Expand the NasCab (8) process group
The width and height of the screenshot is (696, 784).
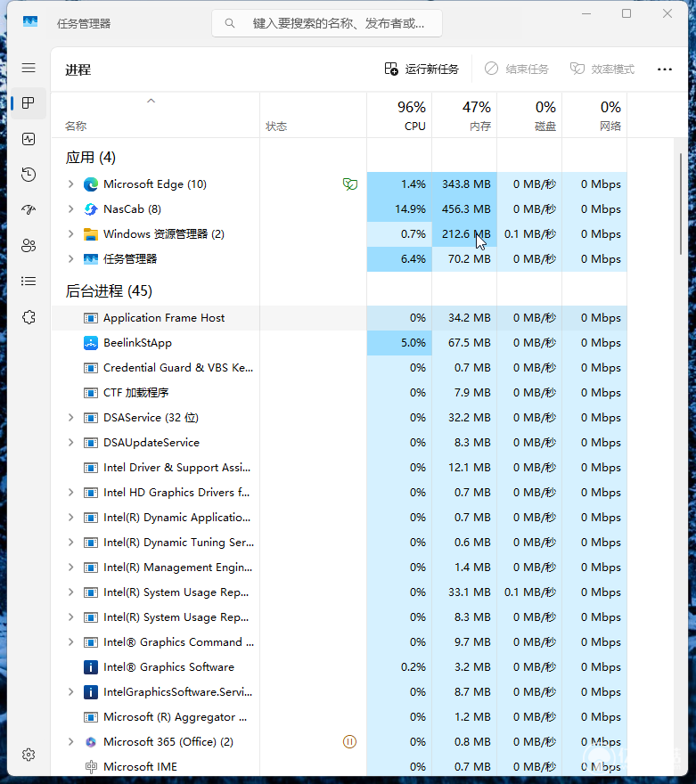pos(71,209)
